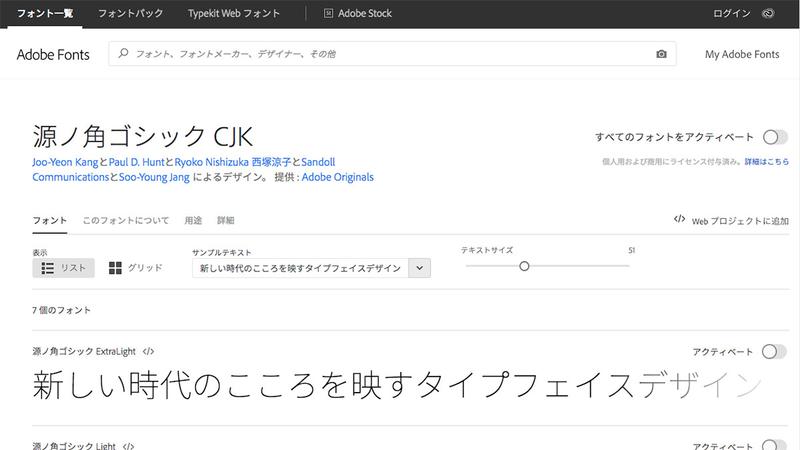Click the code icon for Webプロジェクトに追加

tap(679, 220)
